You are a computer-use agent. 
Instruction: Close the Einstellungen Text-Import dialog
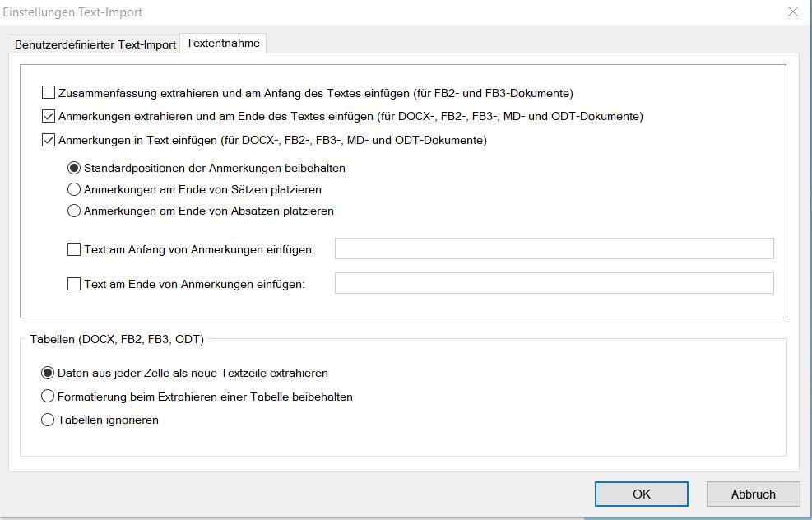[x=793, y=12]
